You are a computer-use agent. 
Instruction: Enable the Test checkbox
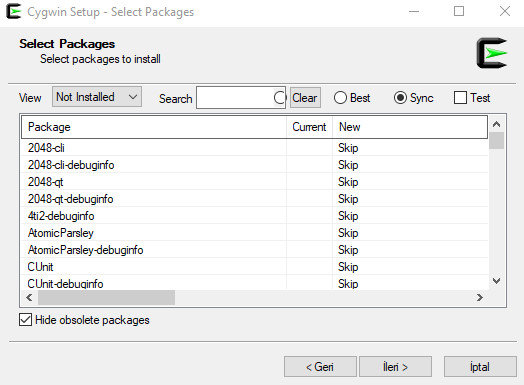pos(472,98)
